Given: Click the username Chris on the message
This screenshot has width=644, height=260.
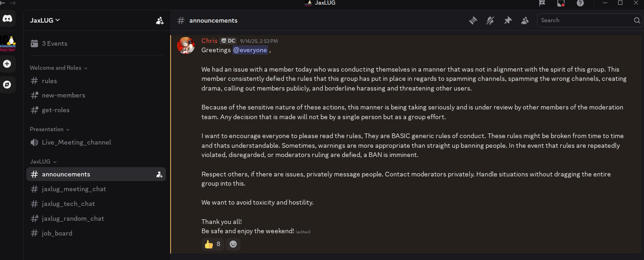Looking at the screenshot, I should click(x=209, y=41).
